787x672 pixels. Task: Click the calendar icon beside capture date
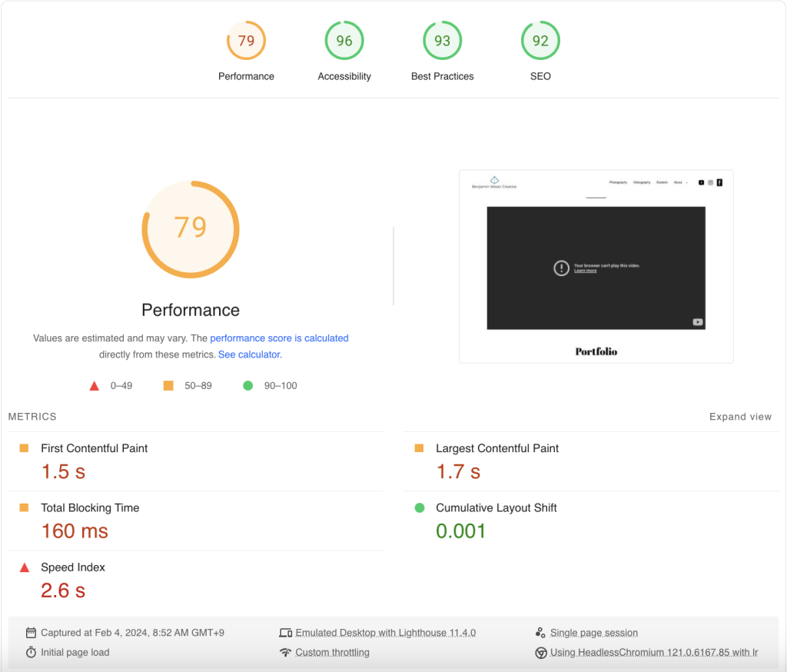point(31,633)
